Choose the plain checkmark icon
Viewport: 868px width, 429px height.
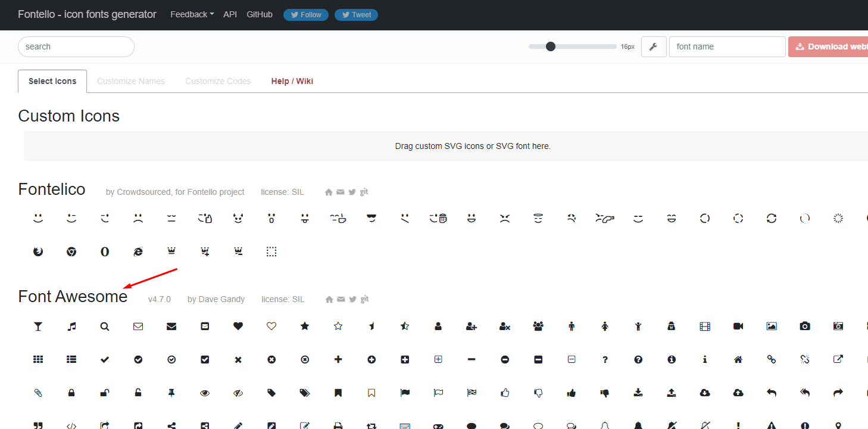pos(105,359)
